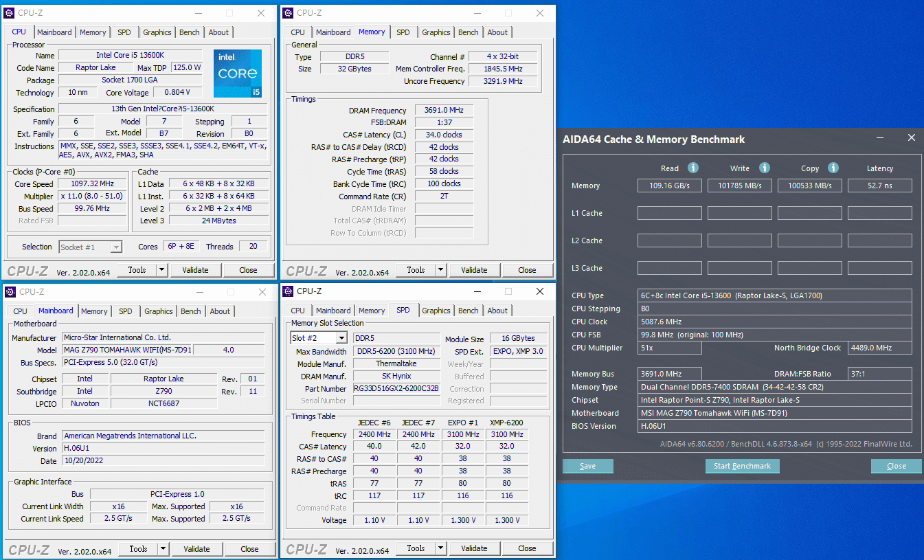Click the Multiplier x 11.0 (8.0 - 51.0) value

(x=92, y=197)
